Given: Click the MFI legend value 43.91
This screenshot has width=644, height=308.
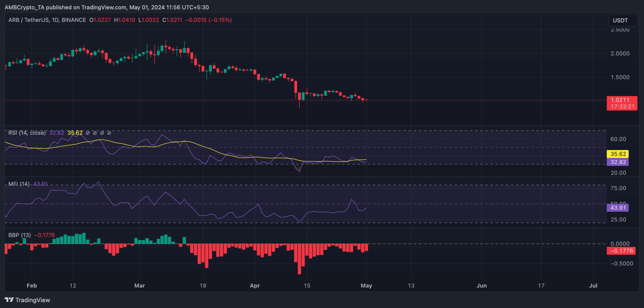Looking at the screenshot, I should click(41, 184).
